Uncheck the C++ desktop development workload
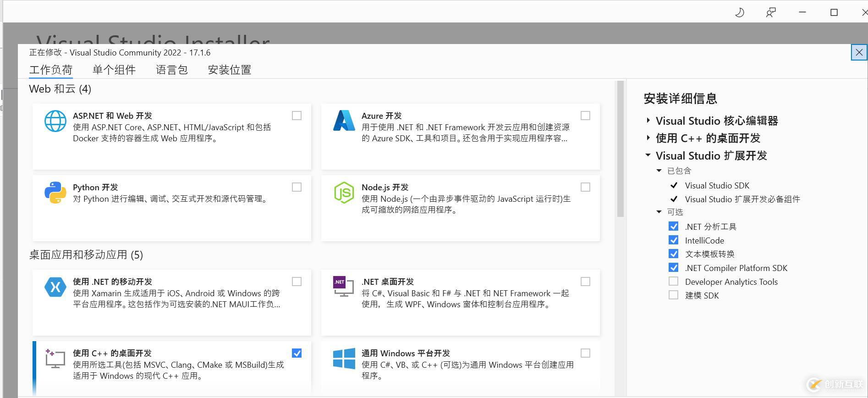This screenshot has width=868, height=398. click(297, 353)
